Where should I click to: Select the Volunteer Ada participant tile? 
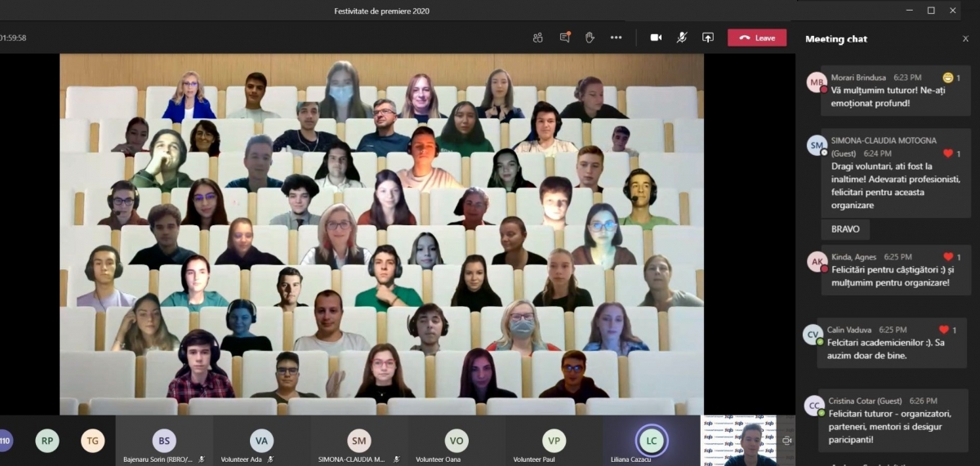tap(261, 442)
